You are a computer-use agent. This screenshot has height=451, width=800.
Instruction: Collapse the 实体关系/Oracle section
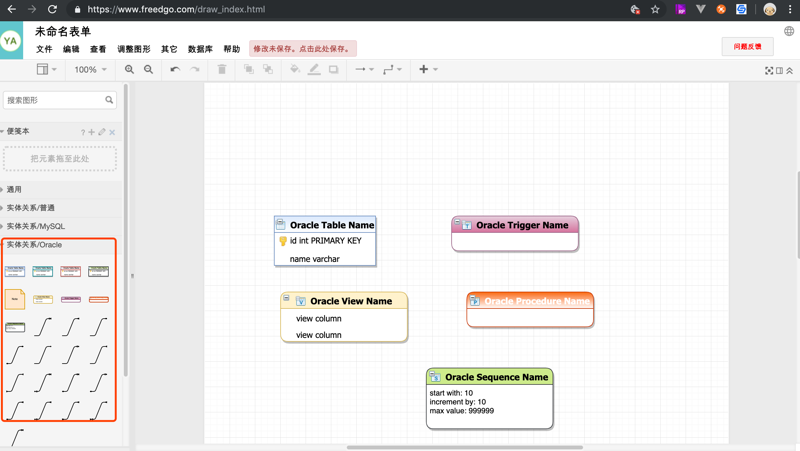34,245
